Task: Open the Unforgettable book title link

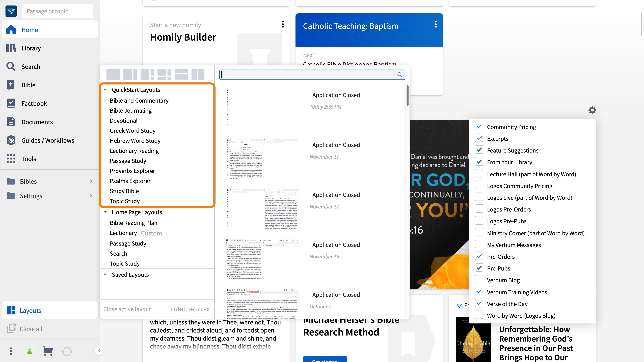Action: (536, 343)
